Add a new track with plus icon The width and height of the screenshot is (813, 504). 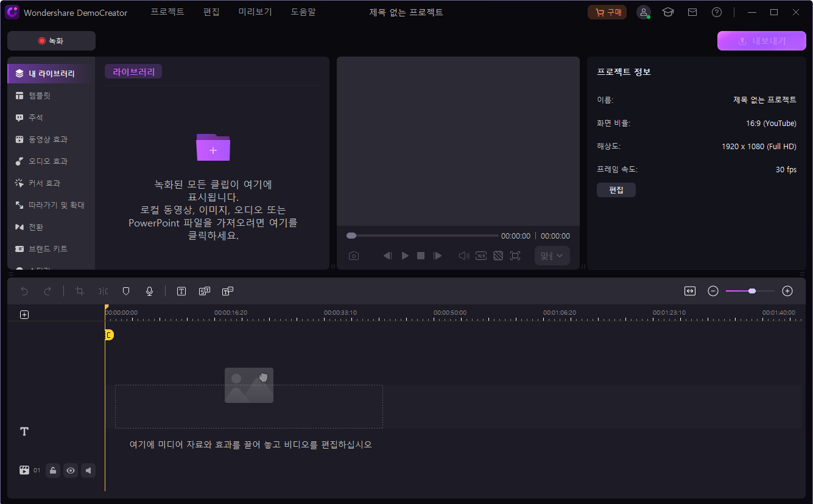point(24,315)
